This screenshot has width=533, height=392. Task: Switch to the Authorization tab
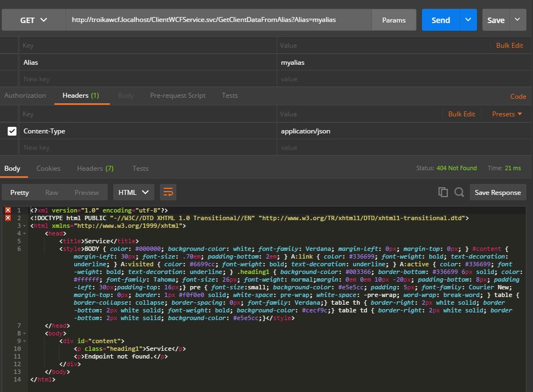coord(25,96)
